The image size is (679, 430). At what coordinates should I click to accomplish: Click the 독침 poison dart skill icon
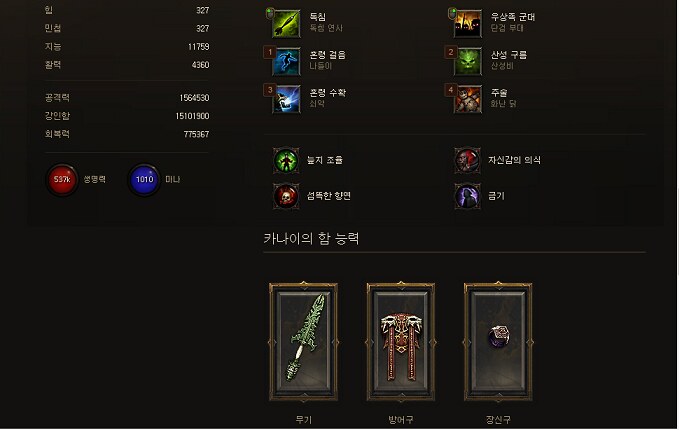[286, 24]
